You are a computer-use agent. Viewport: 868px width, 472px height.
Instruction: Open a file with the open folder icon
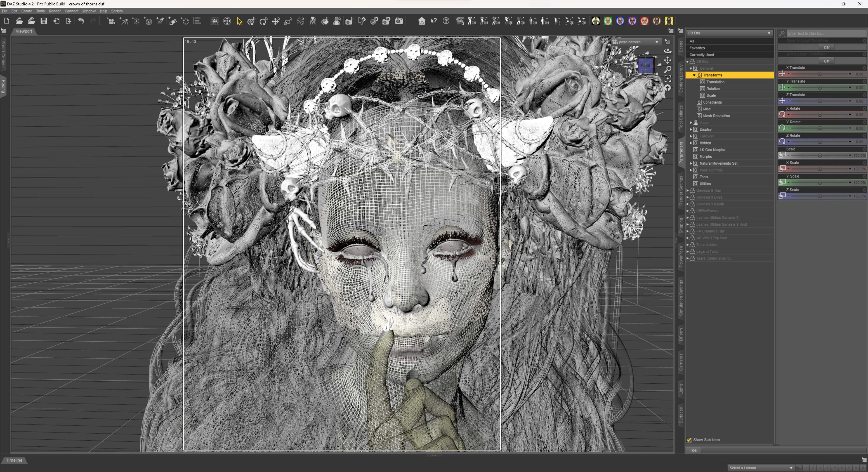click(19, 21)
